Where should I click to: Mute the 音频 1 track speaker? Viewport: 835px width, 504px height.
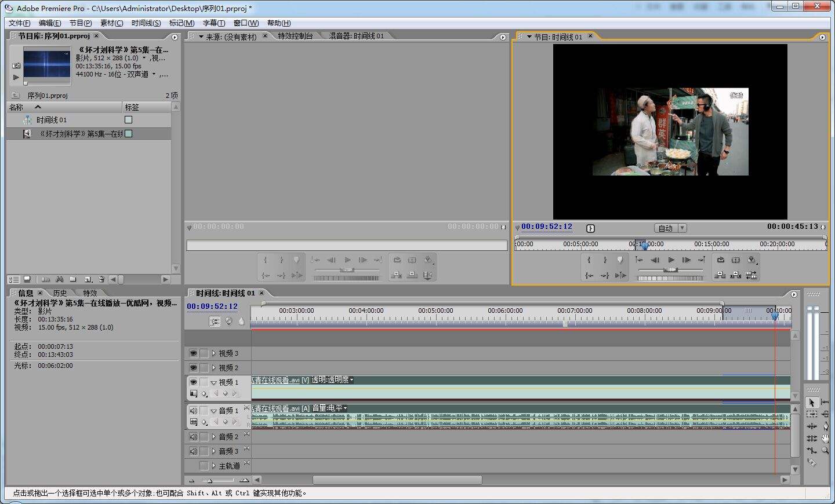tap(193, 411)
